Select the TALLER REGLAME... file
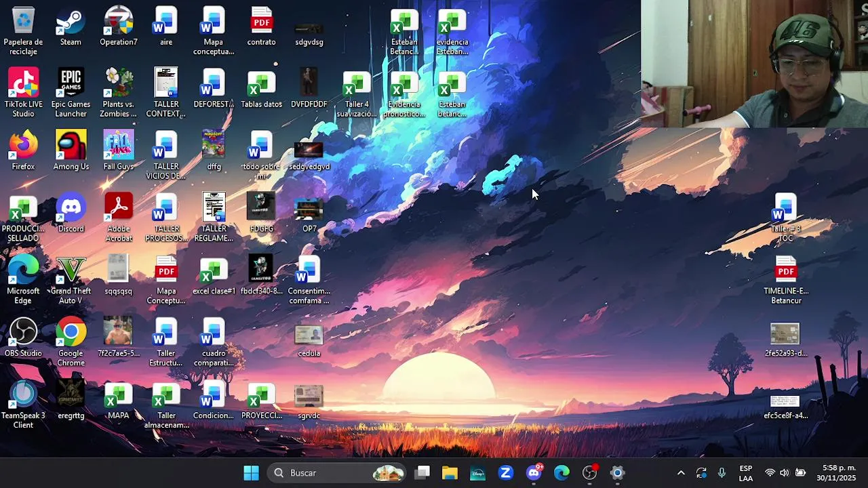The width and height of the screenshot is (868, 488). coord(214,218)
